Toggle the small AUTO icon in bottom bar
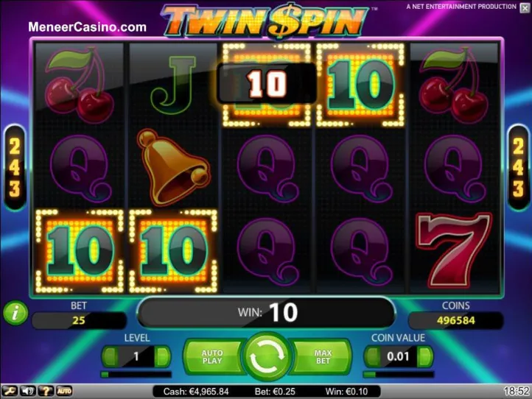This screenshot has height=399, width=532. pos(64,392)
